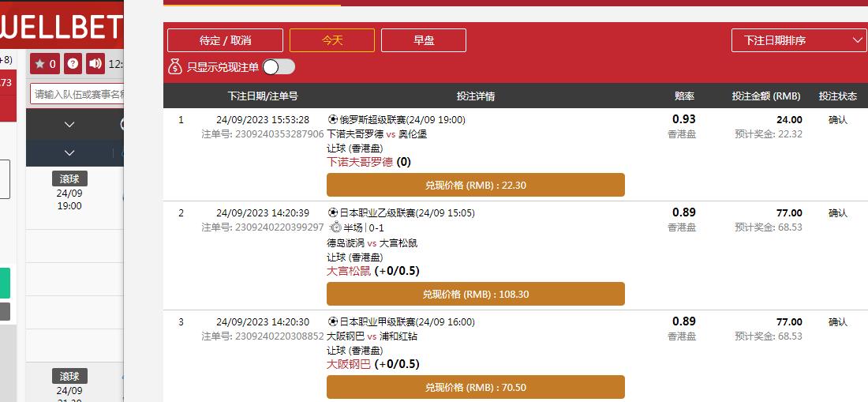This screenshot has width=868, height=402.
Task: Switch to 待定 / 取消 tab
Action: pos(226,40)
